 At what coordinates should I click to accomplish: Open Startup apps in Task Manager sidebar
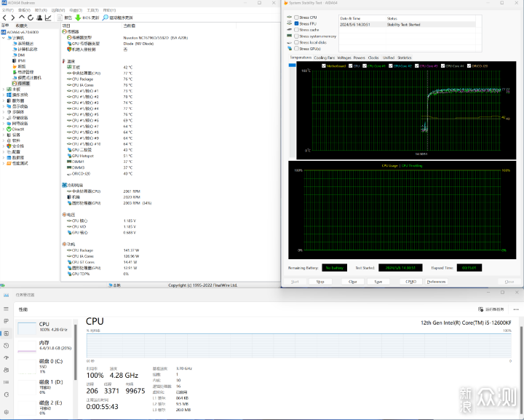6,358
